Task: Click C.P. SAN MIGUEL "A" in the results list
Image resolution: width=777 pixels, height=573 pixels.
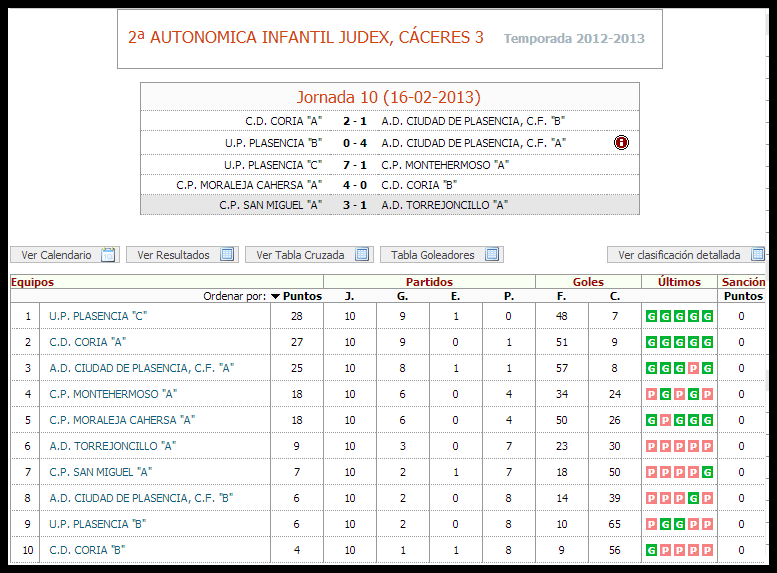Action: (271, 205)
